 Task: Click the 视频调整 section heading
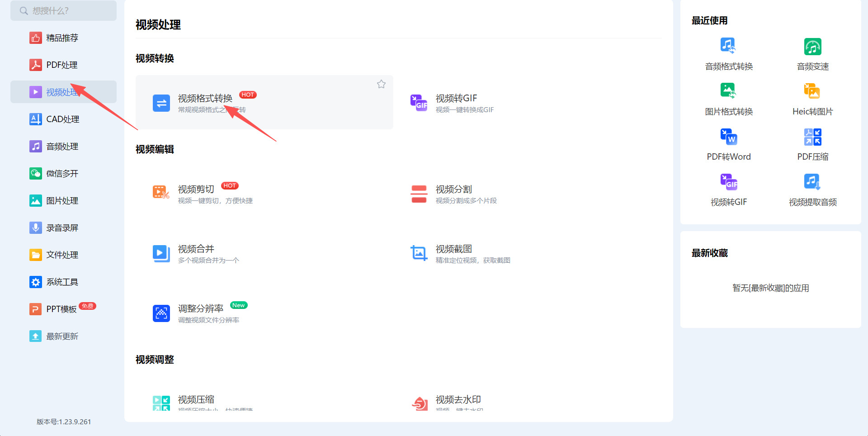155,360
